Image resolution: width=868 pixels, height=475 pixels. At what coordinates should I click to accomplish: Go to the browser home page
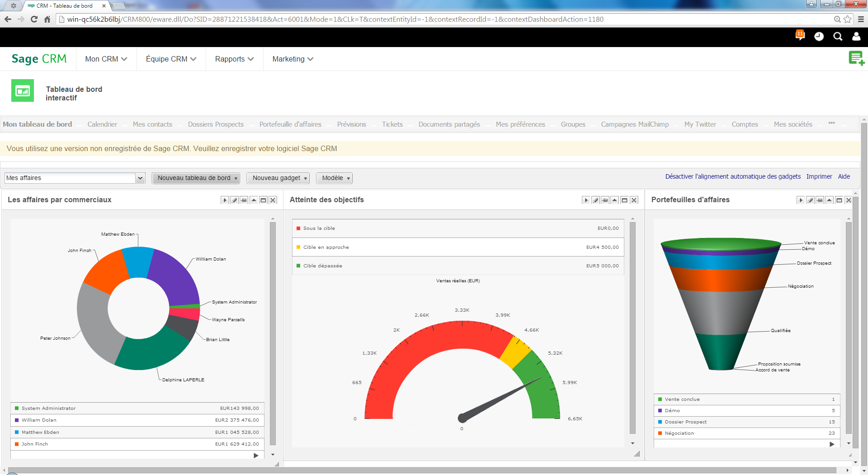47,19
